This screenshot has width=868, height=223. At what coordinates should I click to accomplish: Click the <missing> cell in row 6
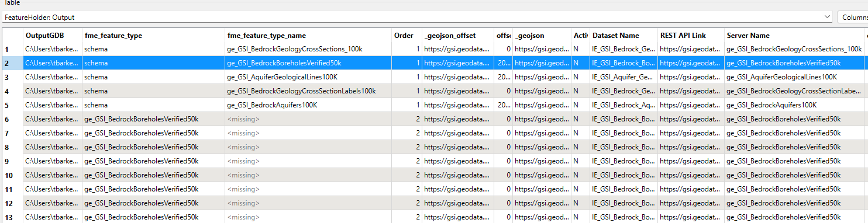(308, 119)
